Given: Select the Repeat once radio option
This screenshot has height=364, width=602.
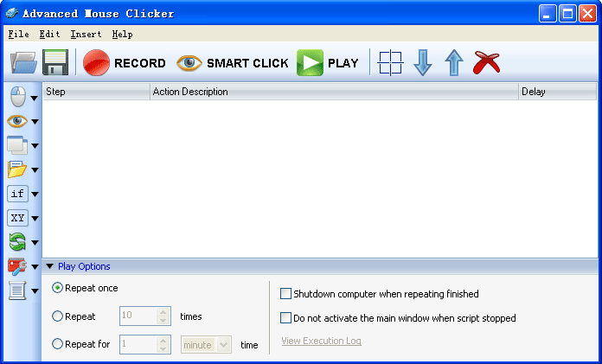Looking at the screenshot, I should (58, 288).
